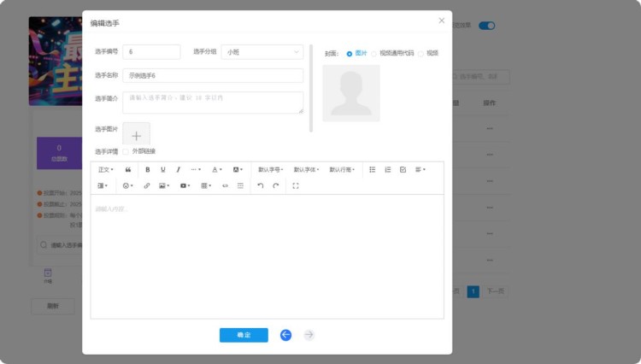
Task: Expand the 默认字体 font family dropdown
Action: pos(306,170)
